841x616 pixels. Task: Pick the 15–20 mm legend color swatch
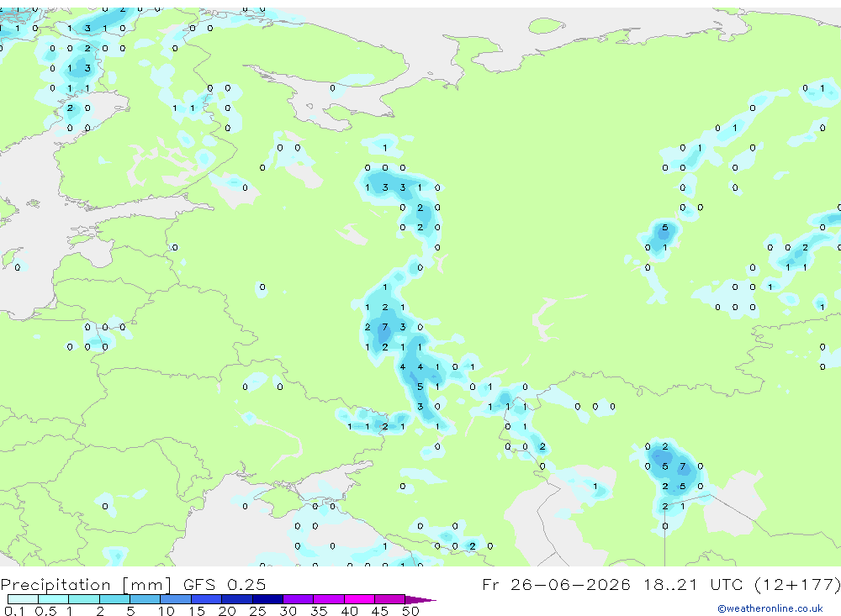[207, 599]
